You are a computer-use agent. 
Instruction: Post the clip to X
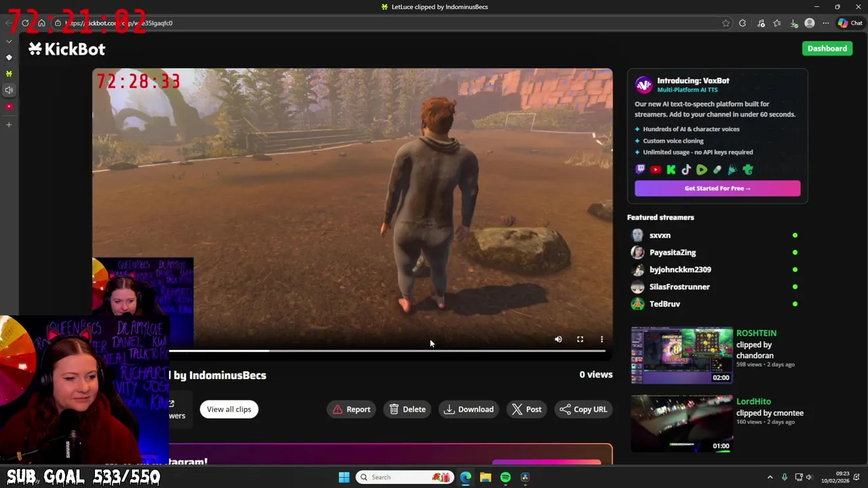527,409
